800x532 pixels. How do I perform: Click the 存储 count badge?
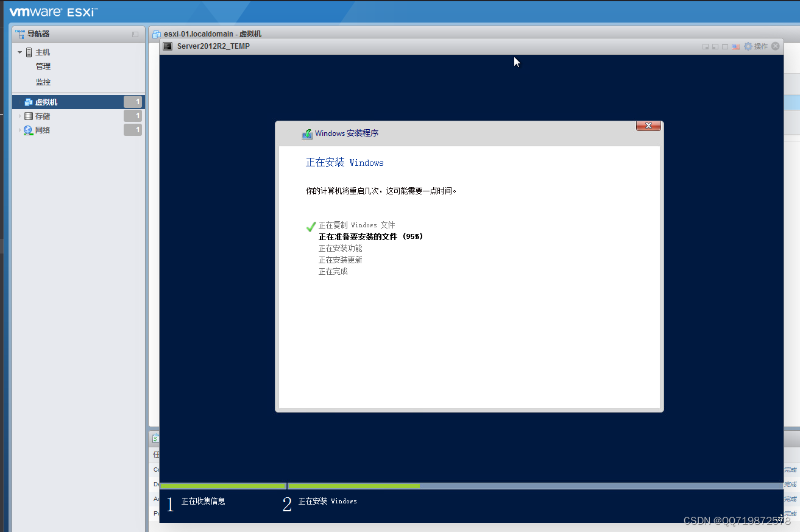tap(133, 116)
